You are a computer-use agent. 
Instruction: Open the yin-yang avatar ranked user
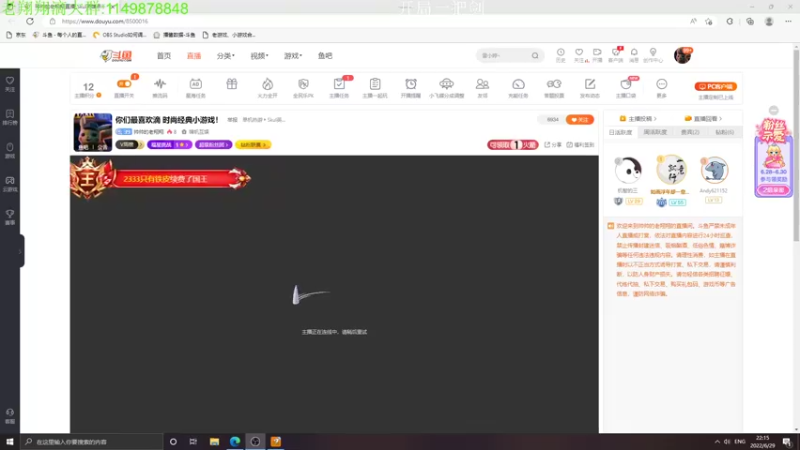[628, 170]
